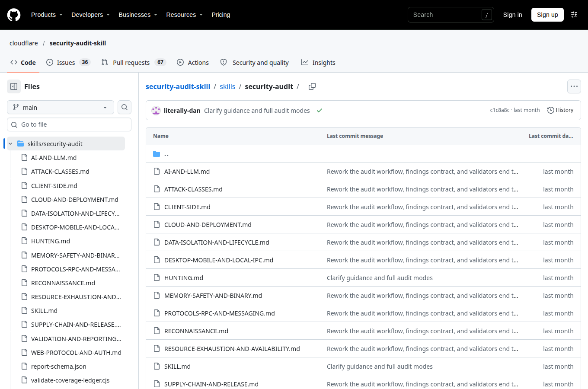Expand the Products menu
The height and width of the screenshot is (389, 588).
47,15
